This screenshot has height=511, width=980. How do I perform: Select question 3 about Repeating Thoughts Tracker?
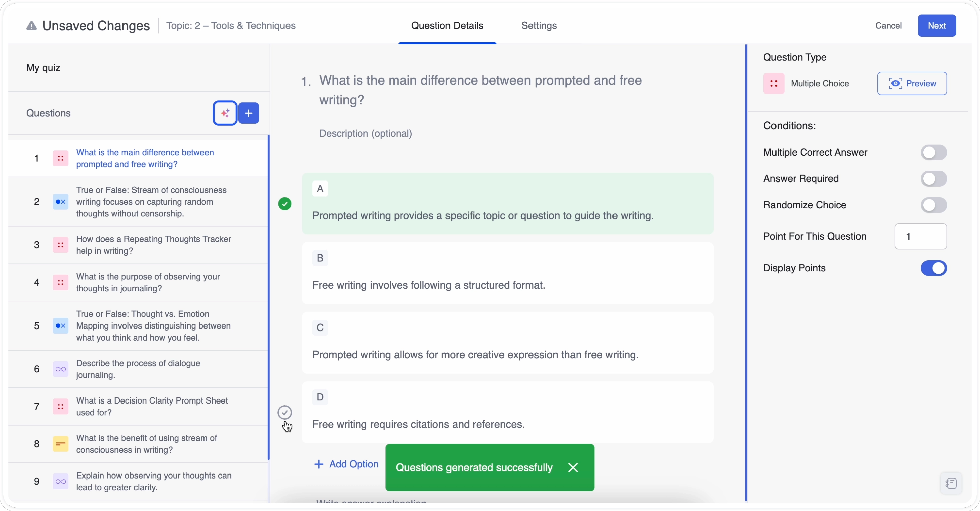coord(138,245)
